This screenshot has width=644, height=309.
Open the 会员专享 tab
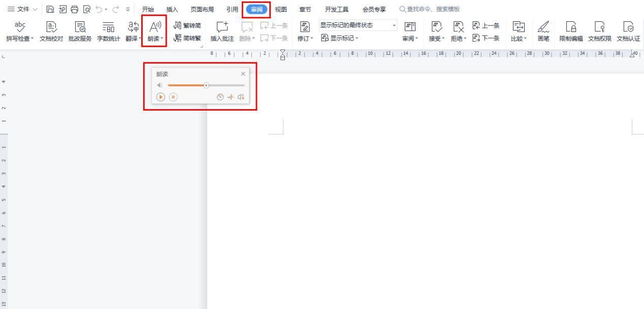point(374,9)
